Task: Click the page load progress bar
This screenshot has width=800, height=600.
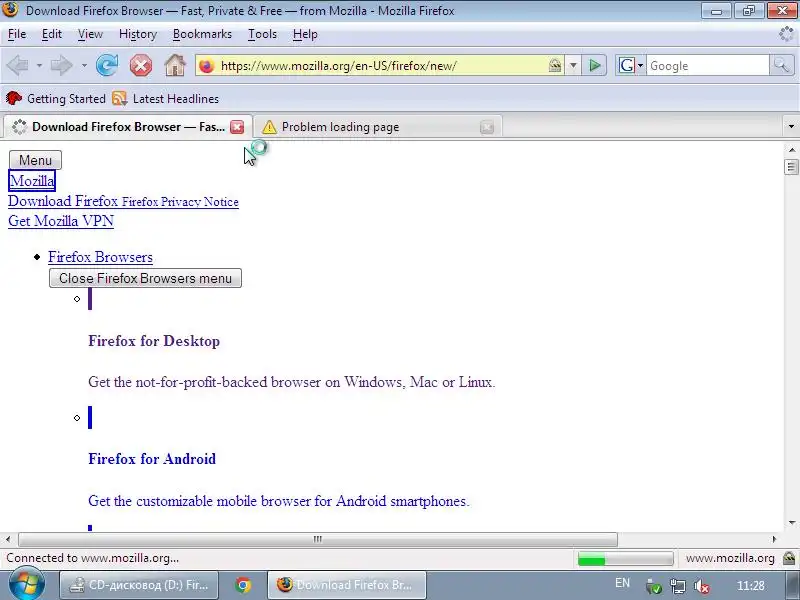Action: click(625, 559)
